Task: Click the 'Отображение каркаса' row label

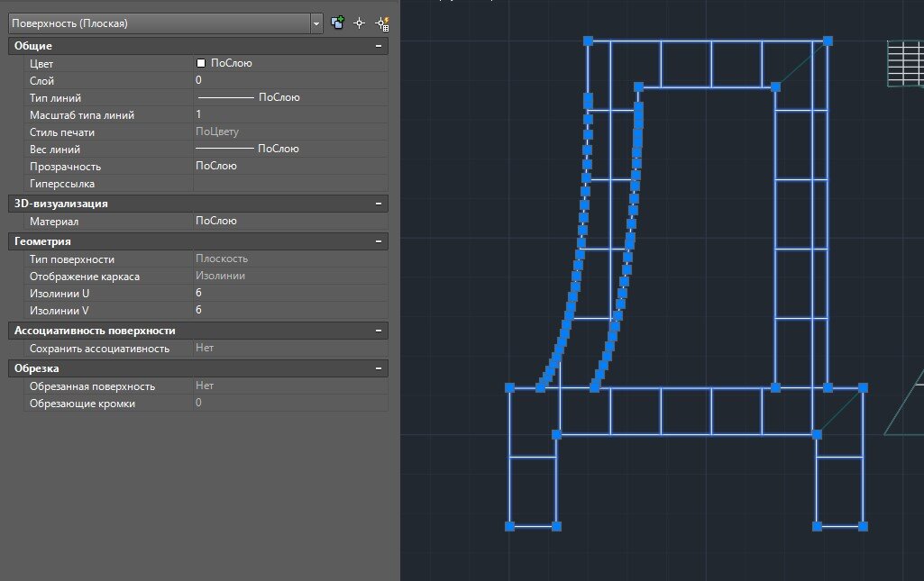Action: pos(84,276)
